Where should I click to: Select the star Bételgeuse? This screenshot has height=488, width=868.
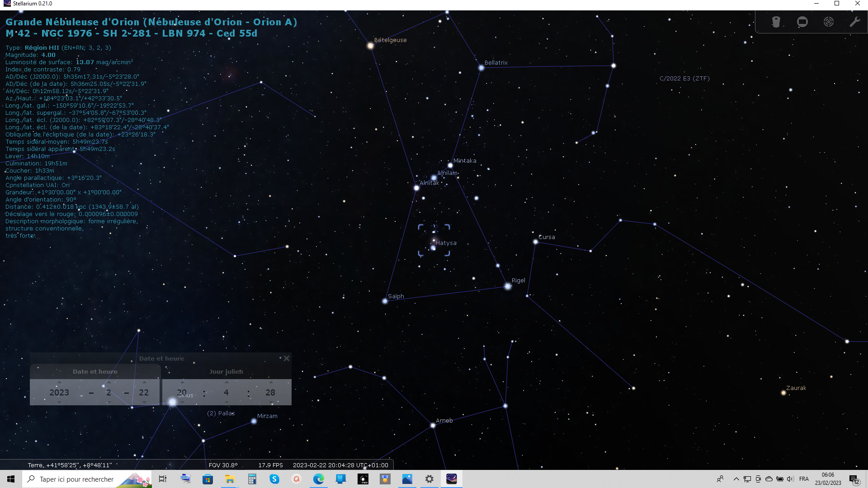pyautogui.click(x=370, y=46)
